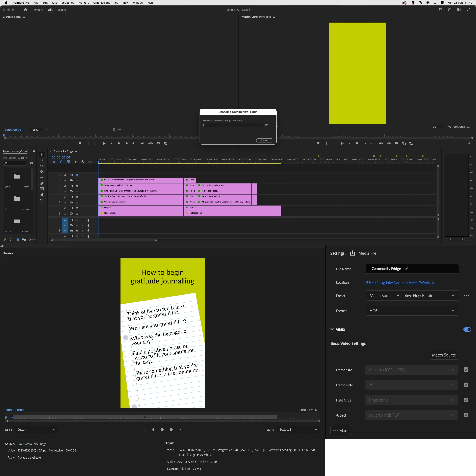The image size is (476, 476).
Task: Open the Format H.264 dropdown
Action: tap(412, 310)
